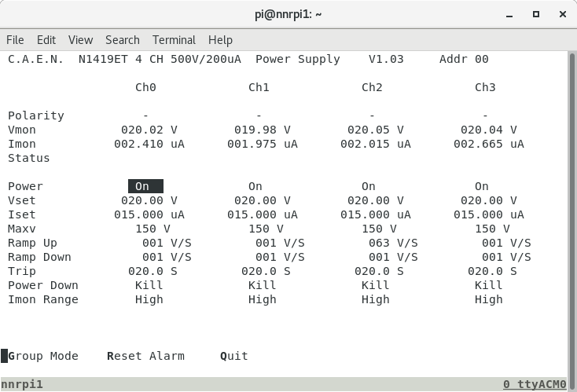Click Ch2 Power Down Kill setting
The height and width of the screenshot is (392, 577).
[x=375, y=285]
